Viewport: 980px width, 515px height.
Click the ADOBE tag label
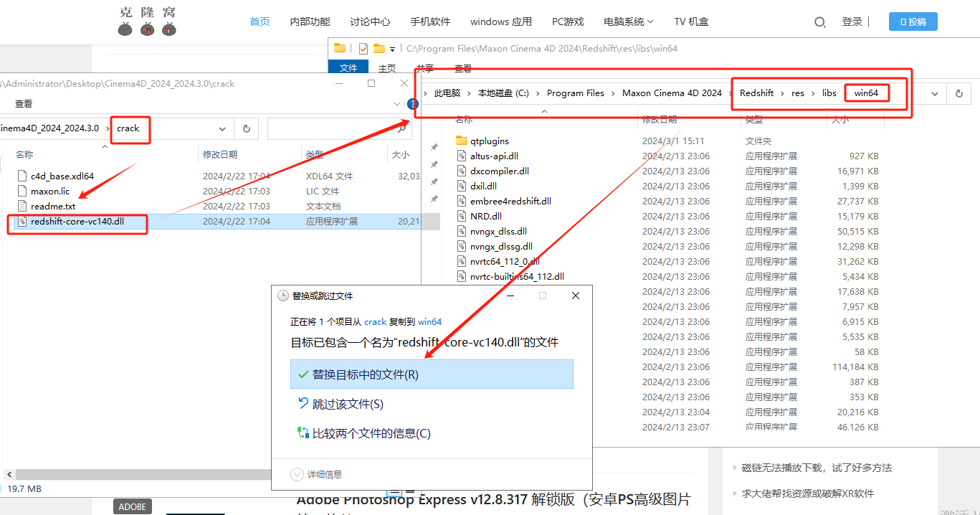point(133,507)
